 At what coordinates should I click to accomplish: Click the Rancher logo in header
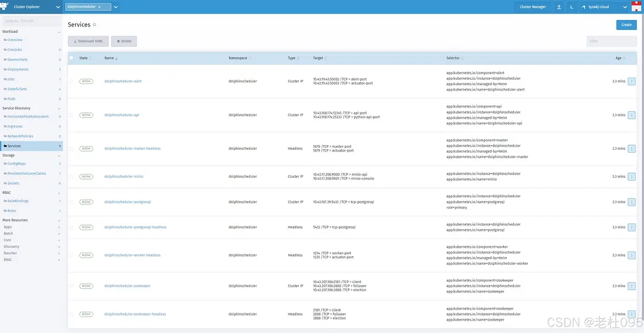[x=6, y=7]
